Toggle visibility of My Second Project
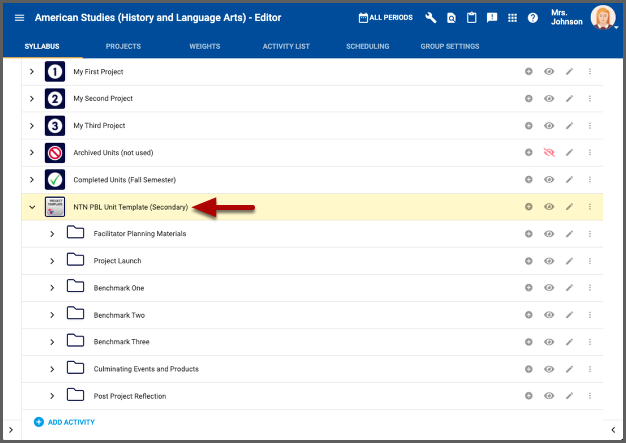626x443 pixels. point(549,99)
